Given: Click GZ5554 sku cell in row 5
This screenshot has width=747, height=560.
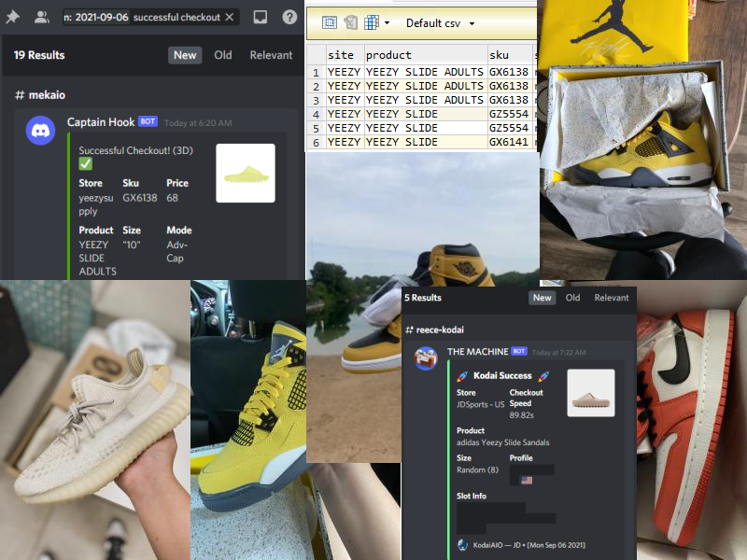Looking at the screenshot, I should [x=509, y=128].
